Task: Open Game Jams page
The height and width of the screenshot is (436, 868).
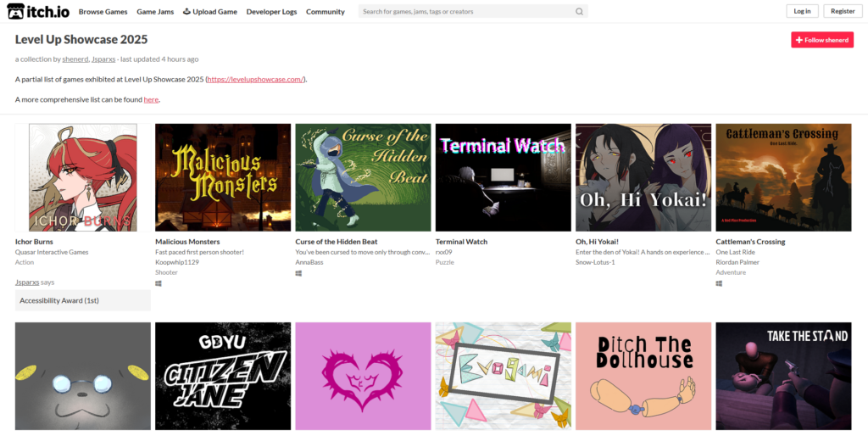Action: [x=155, y=12]
